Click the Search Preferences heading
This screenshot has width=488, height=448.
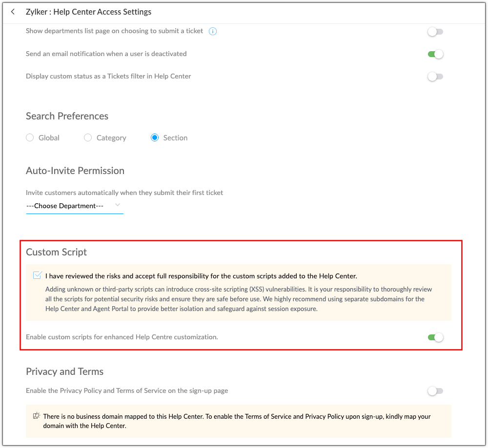(x=67, y=116)
